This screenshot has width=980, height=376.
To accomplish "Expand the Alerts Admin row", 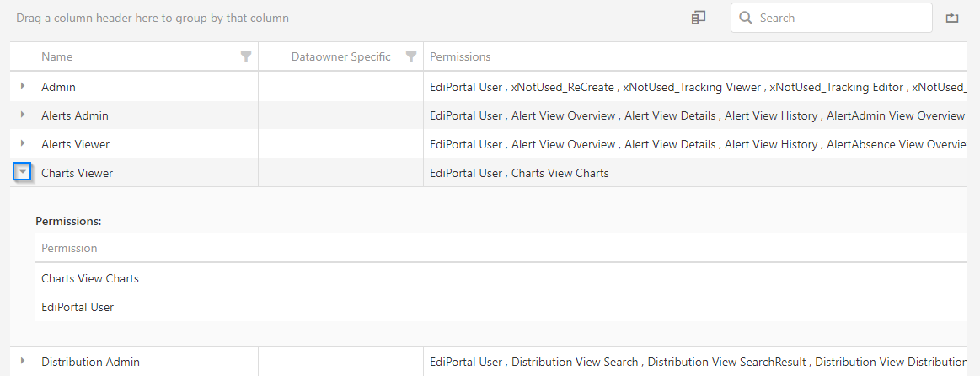I will (x=23, y=115).
